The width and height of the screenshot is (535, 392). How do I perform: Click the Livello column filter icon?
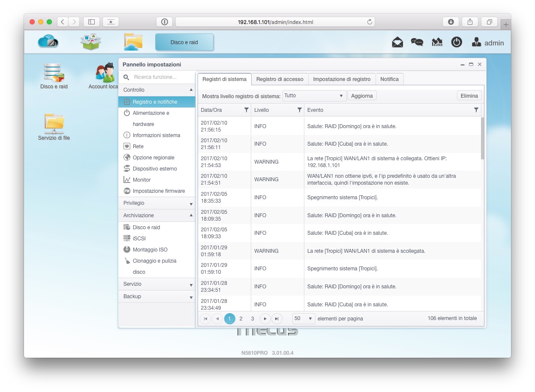pos(299,110)
